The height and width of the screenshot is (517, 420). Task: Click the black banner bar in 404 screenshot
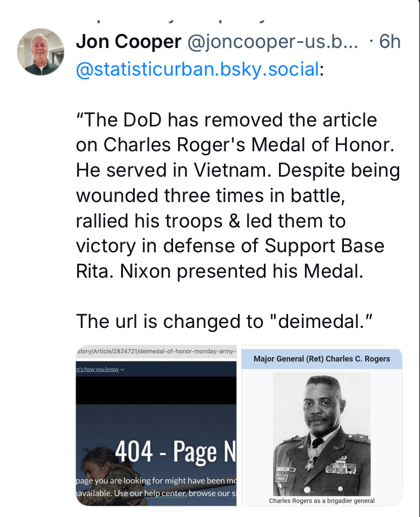(x=156, y=391)
